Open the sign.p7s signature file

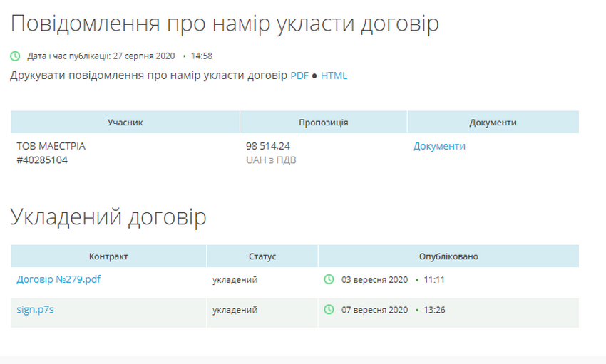[35, 310]
